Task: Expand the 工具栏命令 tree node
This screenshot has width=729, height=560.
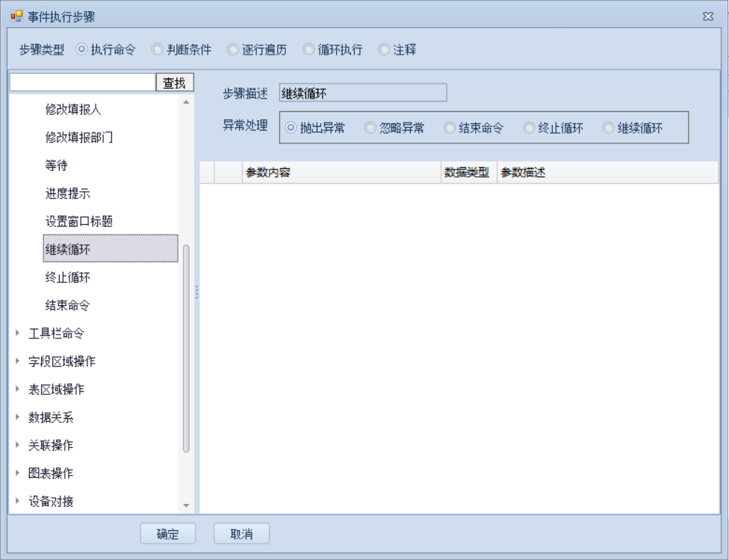Action: 18,334
